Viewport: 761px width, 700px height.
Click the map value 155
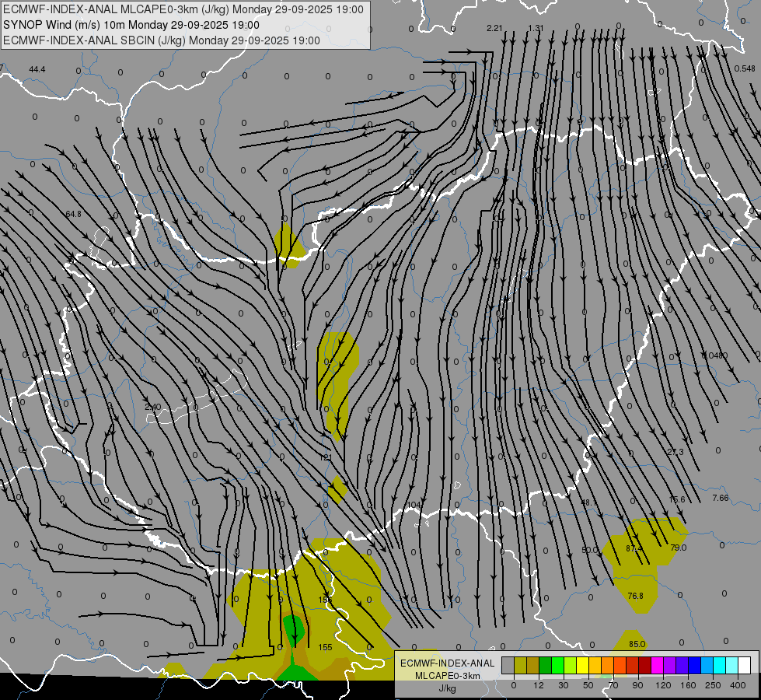[x=325, y=647]
